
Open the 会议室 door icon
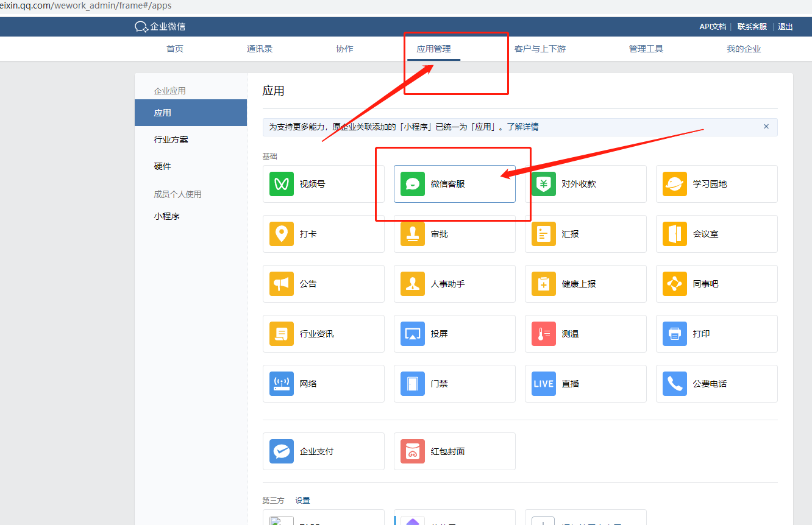pos(675,234)
